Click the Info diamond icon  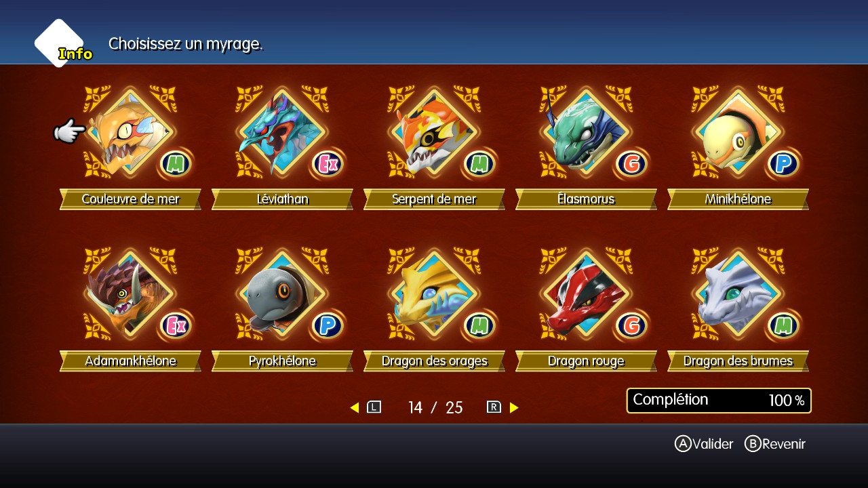61,43
